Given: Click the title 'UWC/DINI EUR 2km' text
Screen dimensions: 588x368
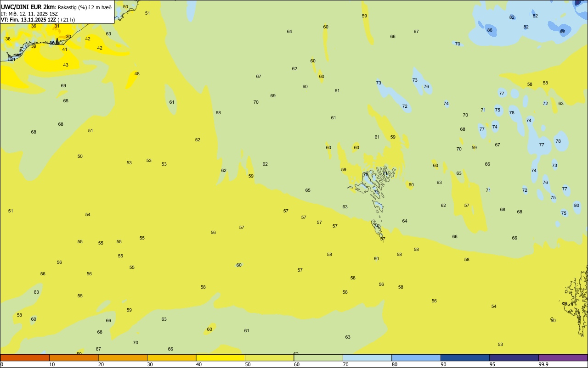Looking at the screenshot, I should click(x=28, y=7).
